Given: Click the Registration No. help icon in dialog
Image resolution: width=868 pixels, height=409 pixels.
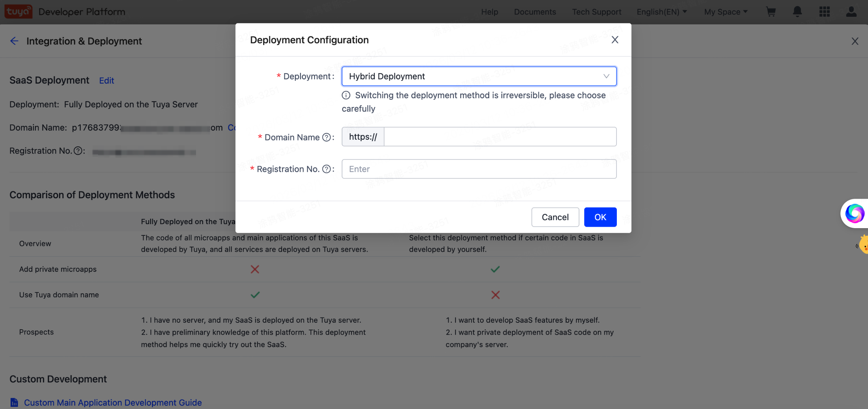Looking at the screenshot, I should tap(326, 169).
